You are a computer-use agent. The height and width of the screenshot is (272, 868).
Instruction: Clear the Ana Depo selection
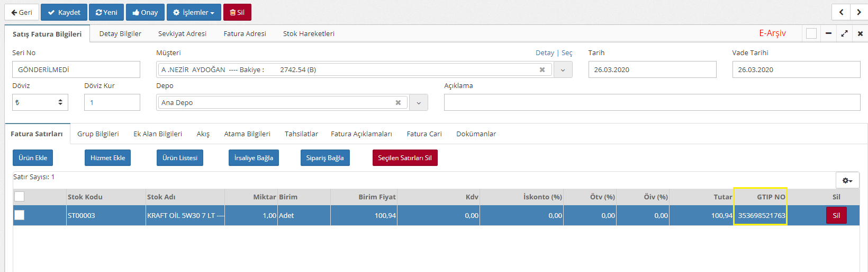398,103
